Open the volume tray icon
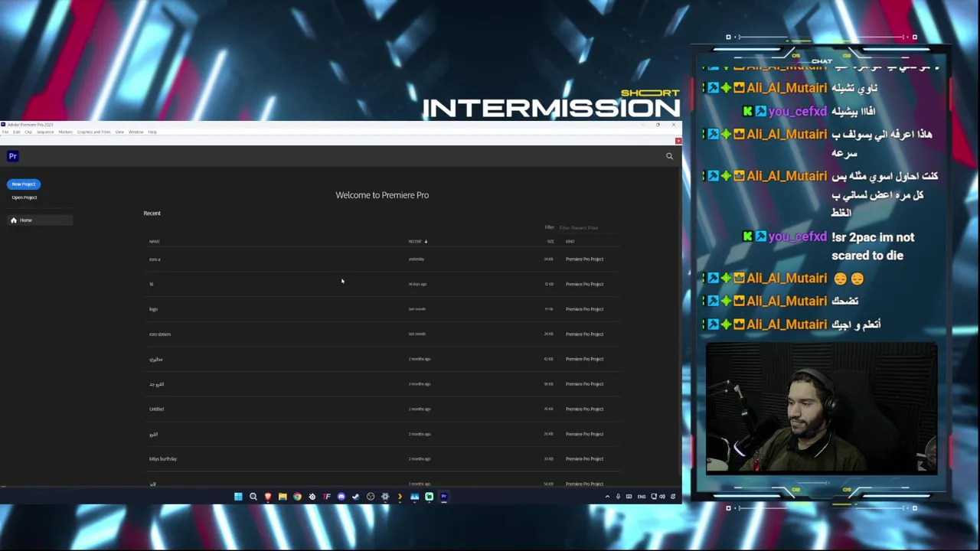Image resolution: width=980 pixels, height=551 pixels. [x=663, y=497]
